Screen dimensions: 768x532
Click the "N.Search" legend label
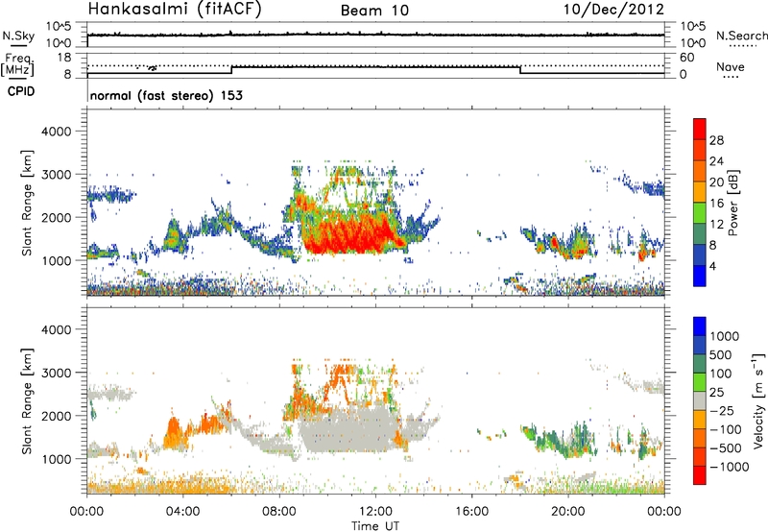pyautogui.click(x=741, y=36)
